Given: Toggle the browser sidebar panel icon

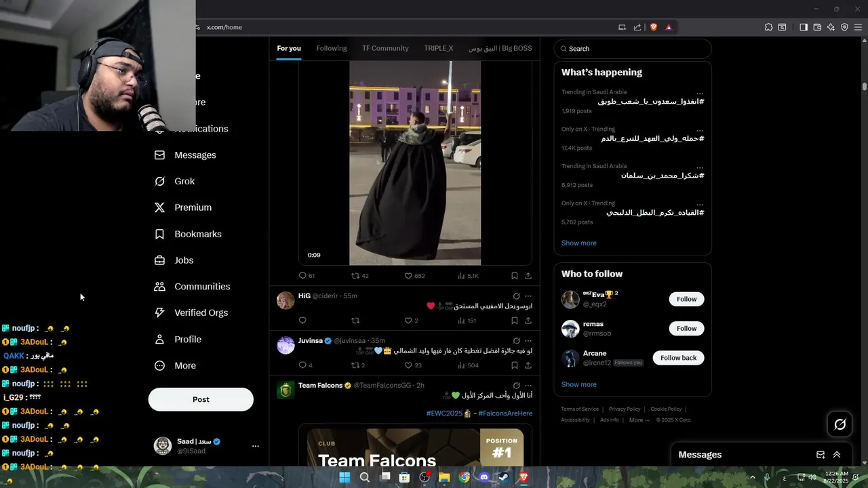Looking at the screenshot, I should pos(803,27).
